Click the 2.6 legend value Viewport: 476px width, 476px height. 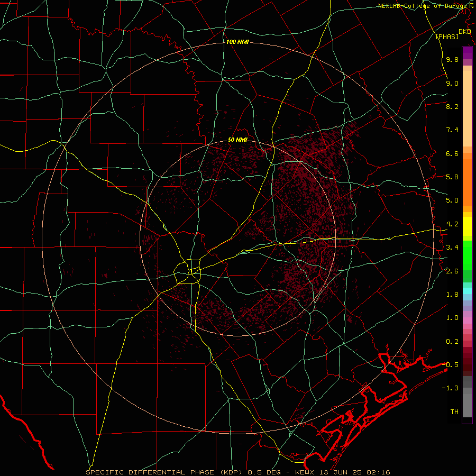pos(452,271)
